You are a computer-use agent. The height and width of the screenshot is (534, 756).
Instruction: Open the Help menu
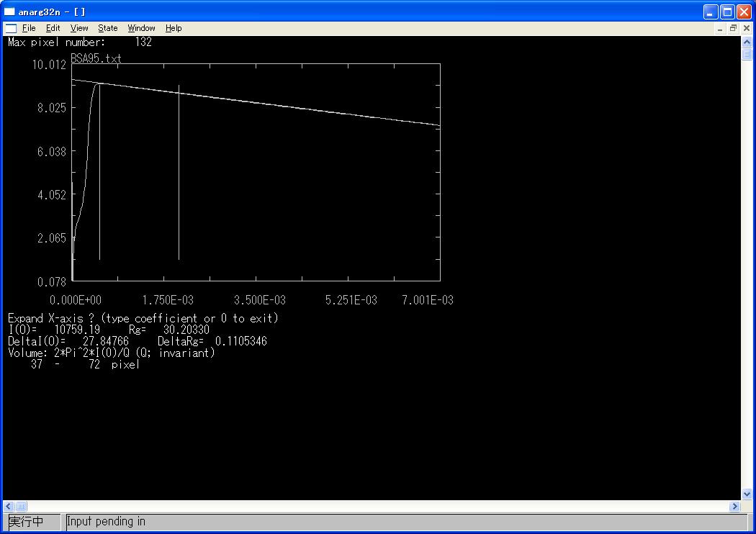174,28
